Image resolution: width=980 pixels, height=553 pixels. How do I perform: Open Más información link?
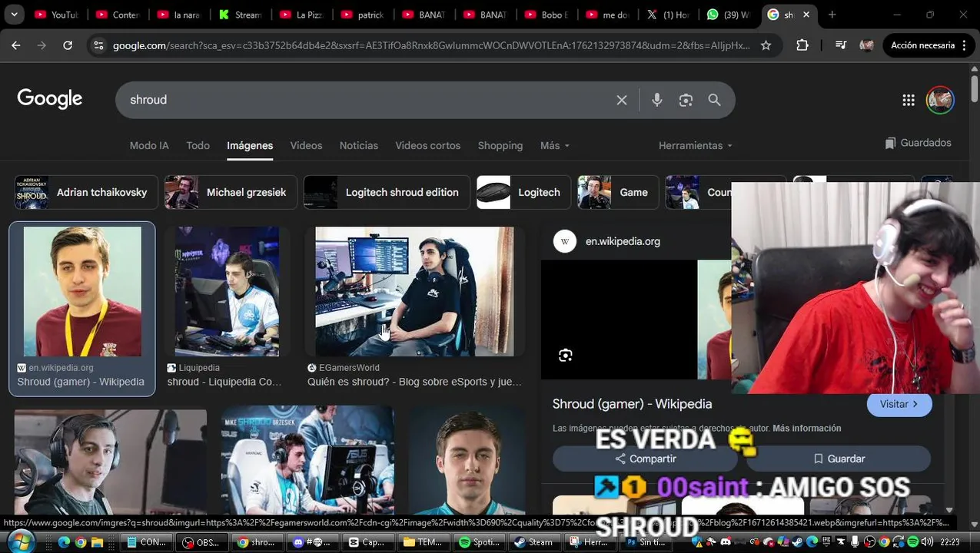click(806, 428)
